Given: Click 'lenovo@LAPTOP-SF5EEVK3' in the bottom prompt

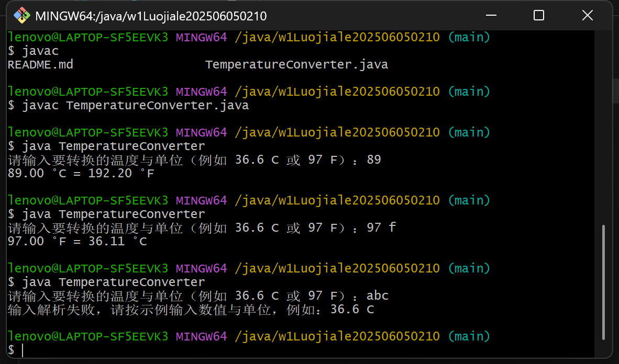Looking at the screenshot, I should click(x=88, y=336).
